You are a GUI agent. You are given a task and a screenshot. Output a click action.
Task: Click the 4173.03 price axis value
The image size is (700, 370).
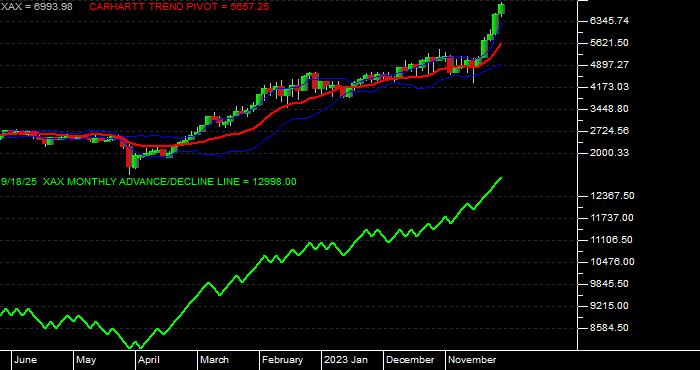point(609,86)
